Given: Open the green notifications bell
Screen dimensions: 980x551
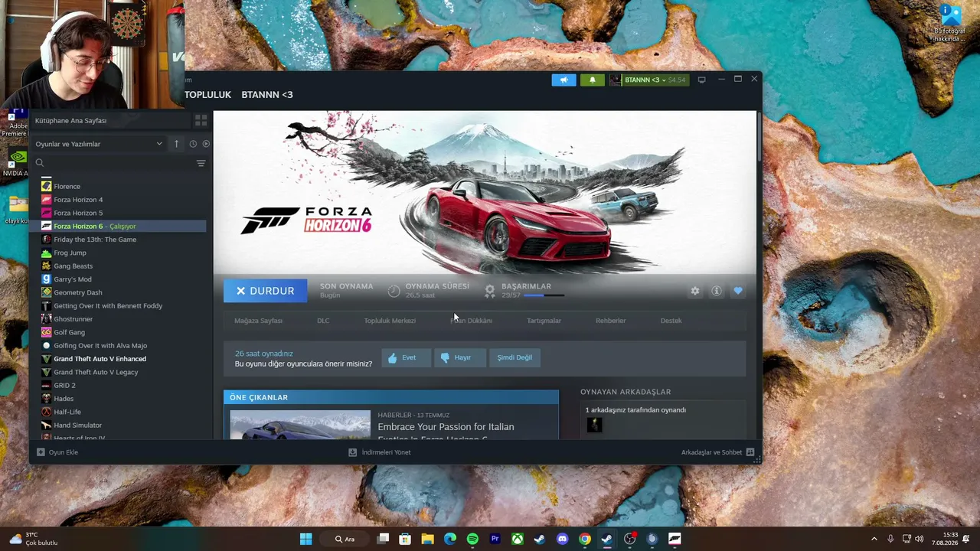Looking at the screenshot, I should 592,80.
